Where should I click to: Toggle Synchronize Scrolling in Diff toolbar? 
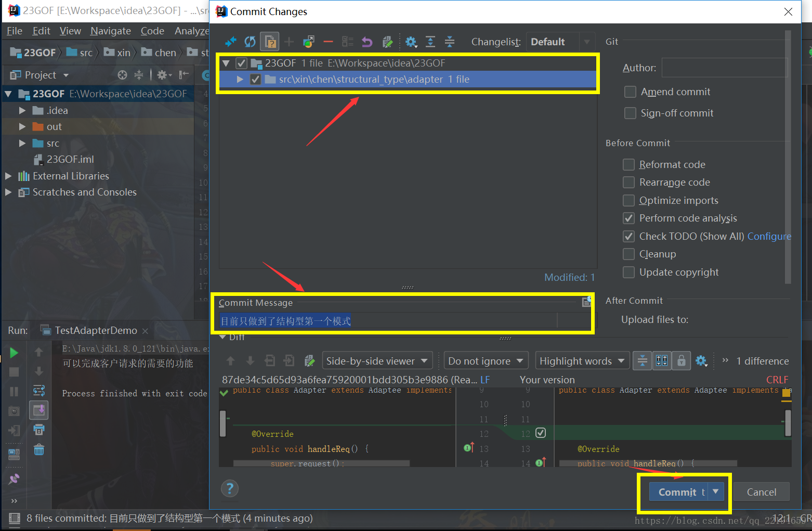(x=662, y=360)
